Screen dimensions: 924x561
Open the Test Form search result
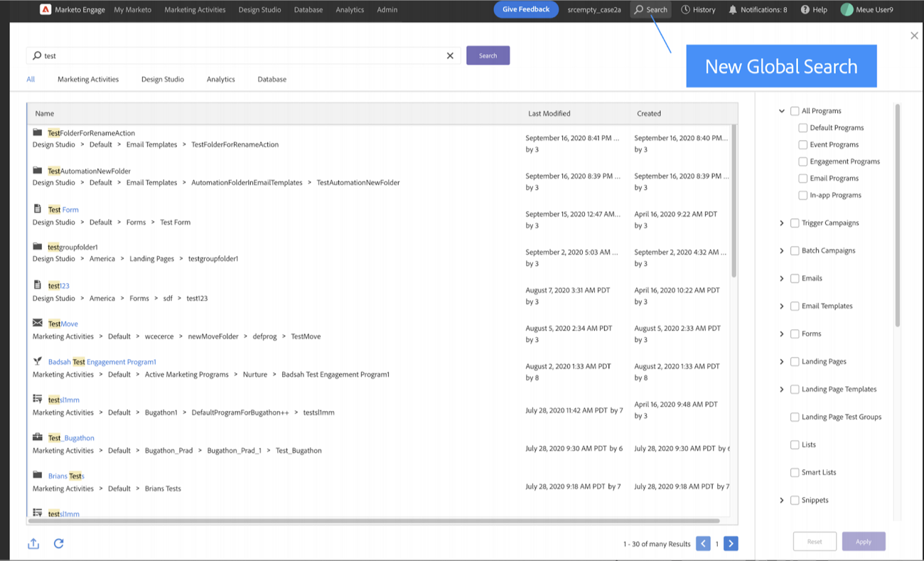coord(63,209)
